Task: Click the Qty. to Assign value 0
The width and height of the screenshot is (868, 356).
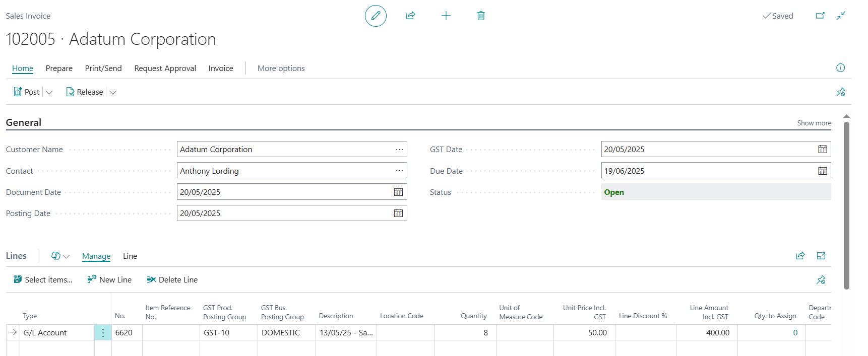Action: pyautogui.click(x=795, y=333)
